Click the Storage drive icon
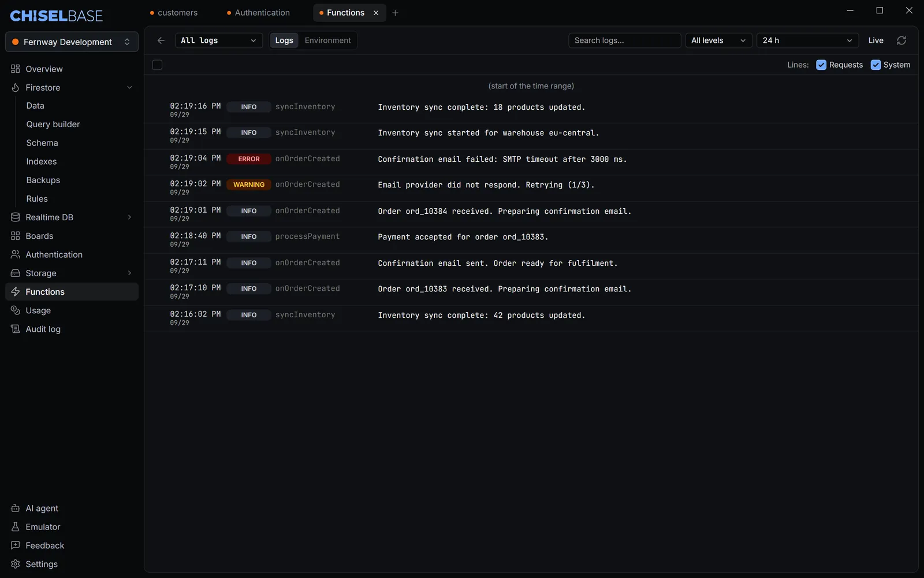This screenshot has width=924, height=578. point(16,273)
